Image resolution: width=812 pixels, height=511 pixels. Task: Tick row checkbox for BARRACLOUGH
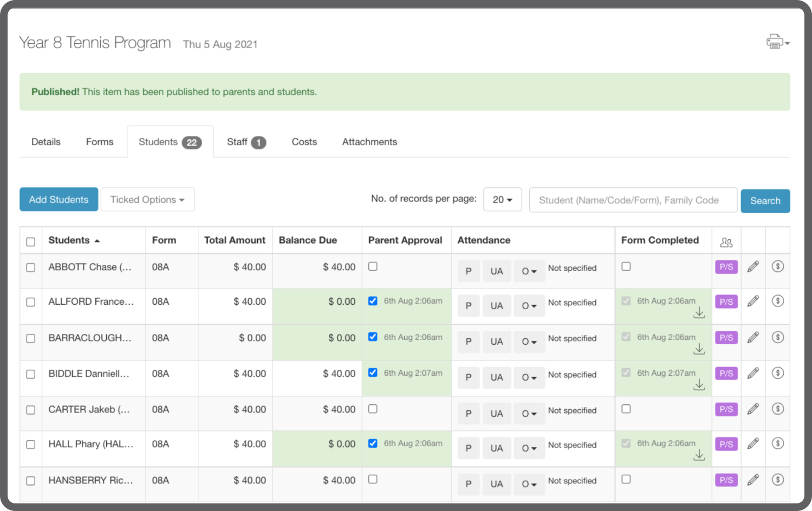pyautogui.click(x=31, y=338)
